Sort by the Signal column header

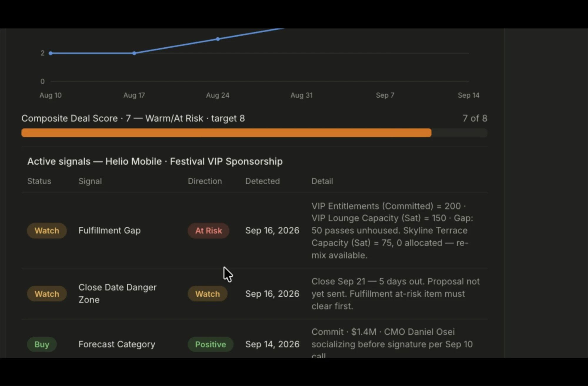[90, 181]
